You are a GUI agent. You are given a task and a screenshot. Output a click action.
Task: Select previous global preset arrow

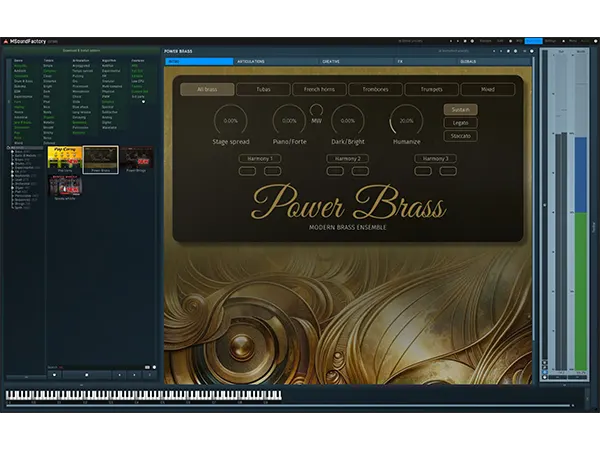click(x=451, y=41)
